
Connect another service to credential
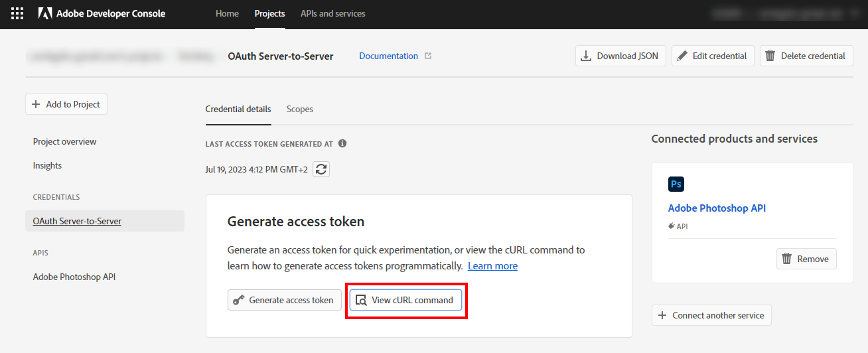click(711, 315)
